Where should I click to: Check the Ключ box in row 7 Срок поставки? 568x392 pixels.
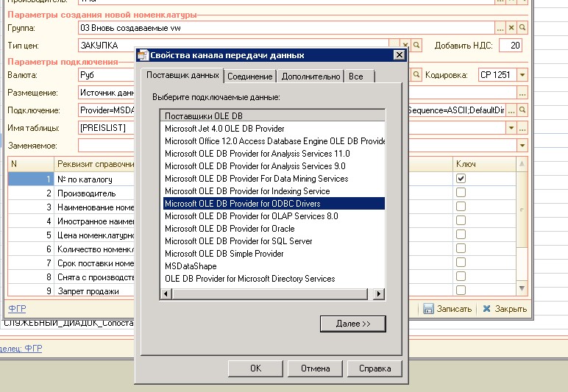(x=461, y=262)
